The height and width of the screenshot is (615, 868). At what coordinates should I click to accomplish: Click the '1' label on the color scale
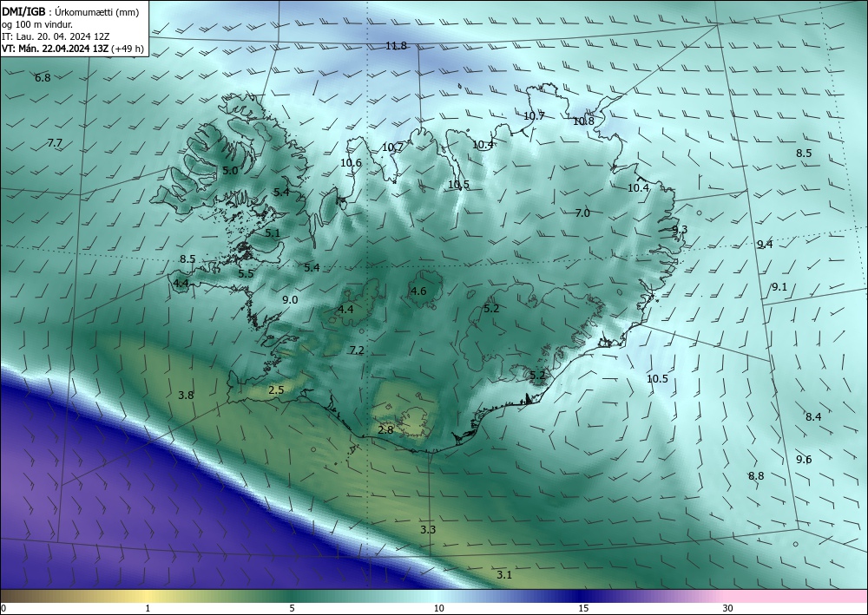click(x=148, y=609)
